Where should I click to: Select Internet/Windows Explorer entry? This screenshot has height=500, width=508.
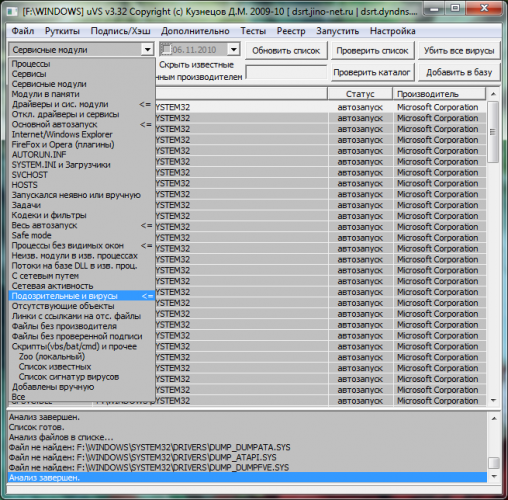point(82,134)
